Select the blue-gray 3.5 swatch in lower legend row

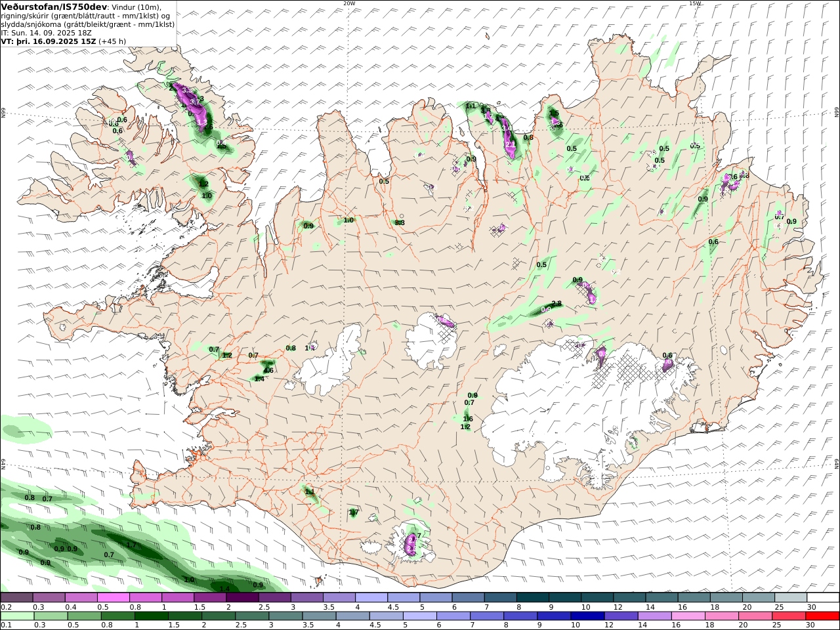(x=318, y=616)
